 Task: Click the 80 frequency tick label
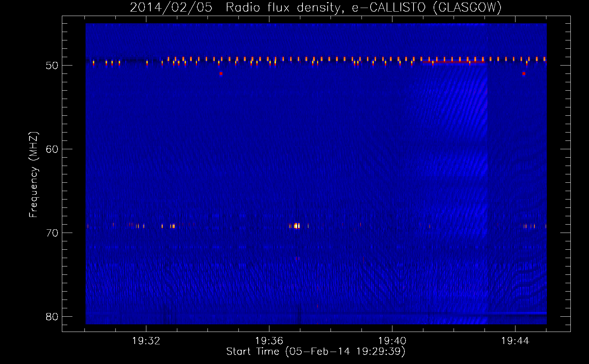(52, 317)
